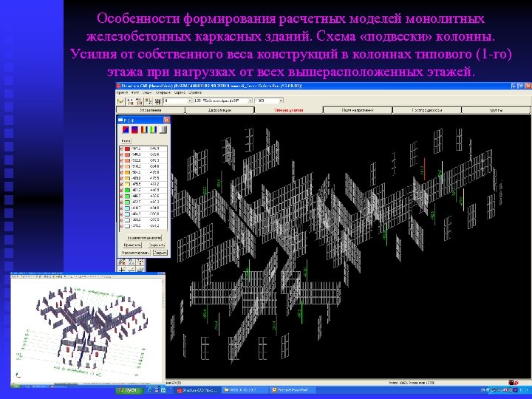
Task: Open the force component dropdown showing N
Action: click(178, 100)
